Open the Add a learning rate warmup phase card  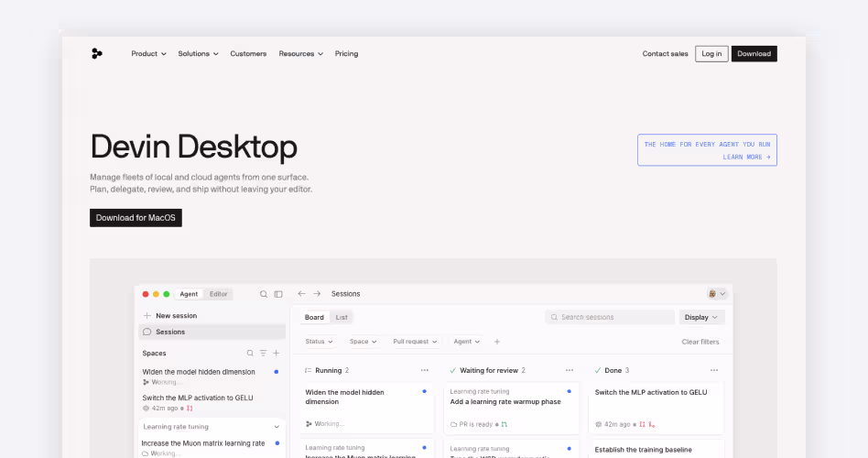tap(511, 408)
